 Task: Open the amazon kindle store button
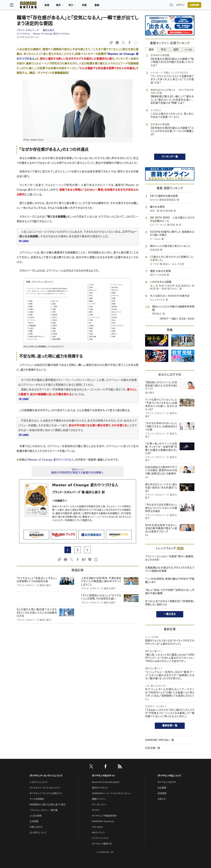coord(119,534)
